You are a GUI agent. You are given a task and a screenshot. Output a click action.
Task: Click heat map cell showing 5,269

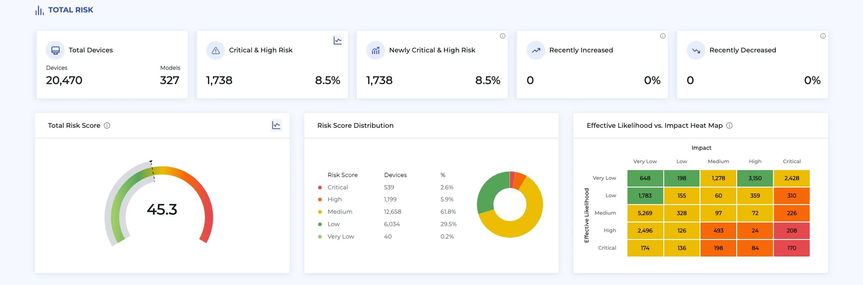click(x=645, y=213)
